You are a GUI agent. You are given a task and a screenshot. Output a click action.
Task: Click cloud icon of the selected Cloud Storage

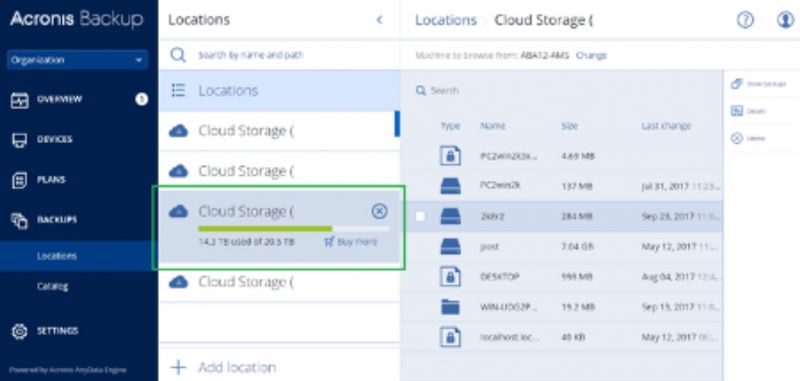coord(178,211)
